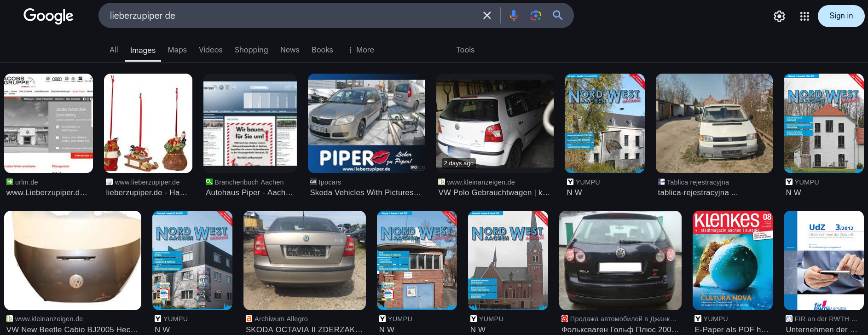The height and width of the screenshot is (335, 868).
Task: Open the VW Polo Gebrauchtwagen result link
Action: [x=494, y=192]
